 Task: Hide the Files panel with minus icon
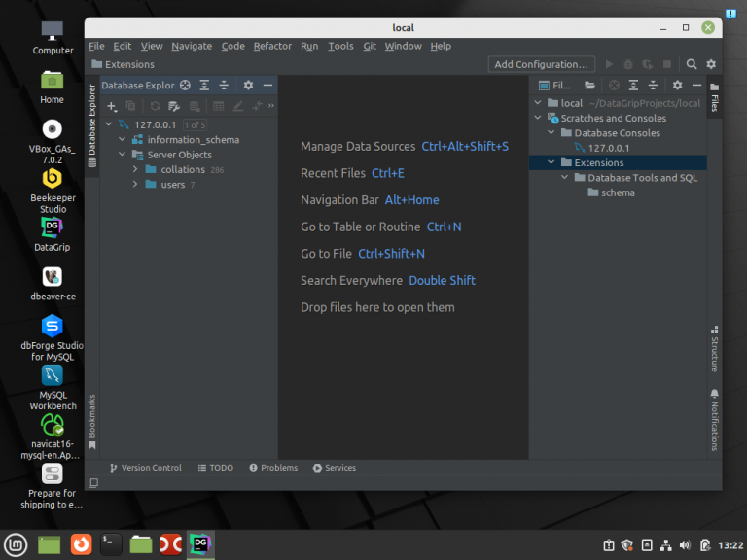pyautogui.click(x=696, y=86)
